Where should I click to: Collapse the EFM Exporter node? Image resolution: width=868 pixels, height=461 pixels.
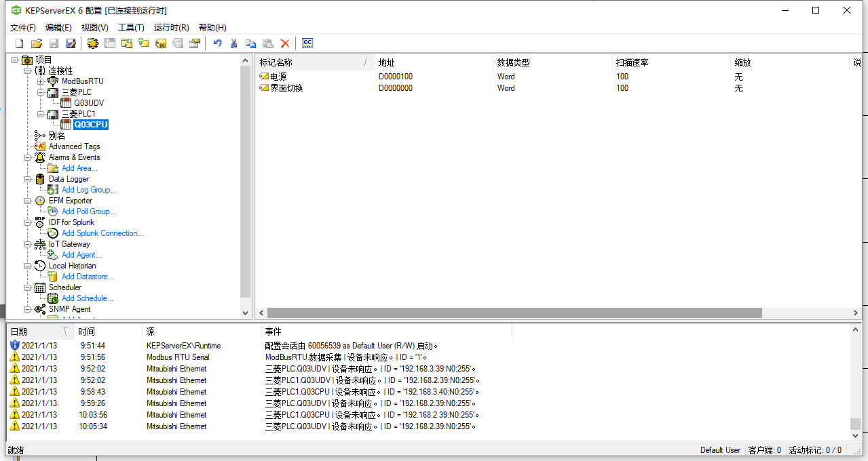[28, 201]
